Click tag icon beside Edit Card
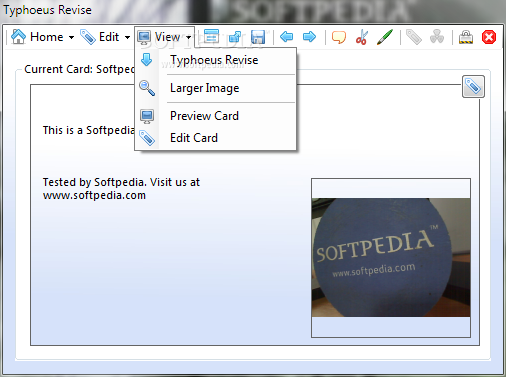Viewport: 506px width, 377px height. pos(147,138)
